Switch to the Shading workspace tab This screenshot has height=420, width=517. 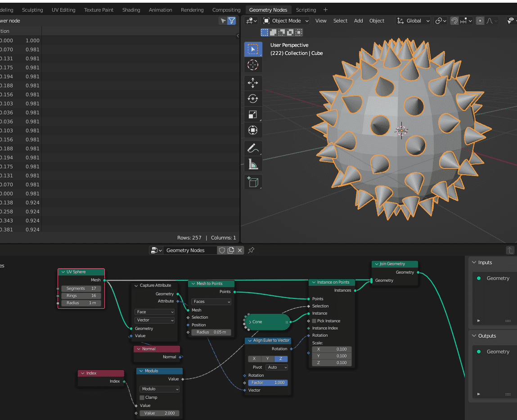[131, 10]
